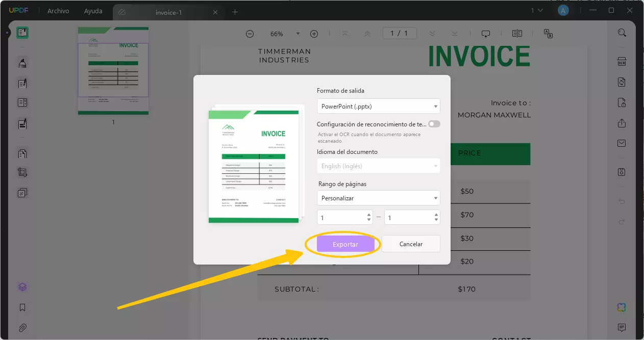This screenshot has width=644, height=340.
Task: Click the UPDF logo
Action: [19, 11]
